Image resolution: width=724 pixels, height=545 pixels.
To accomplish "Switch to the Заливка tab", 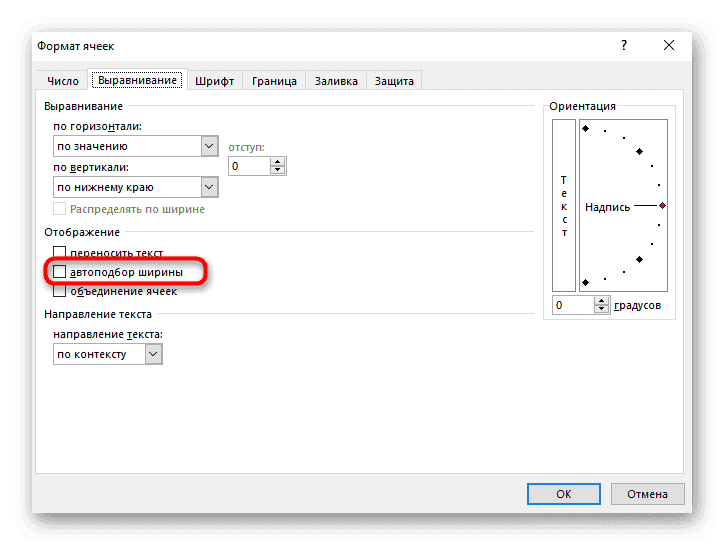I will (336, 81).
